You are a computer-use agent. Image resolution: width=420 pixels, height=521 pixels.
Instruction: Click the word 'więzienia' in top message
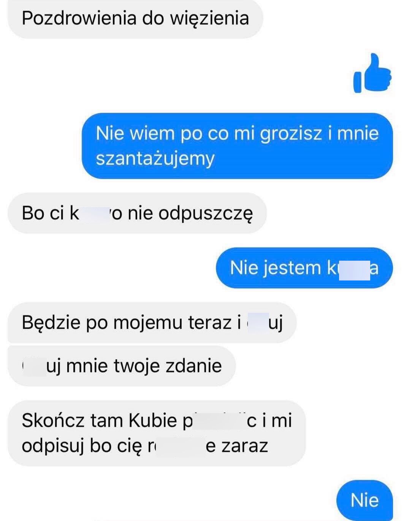point(209,19)
